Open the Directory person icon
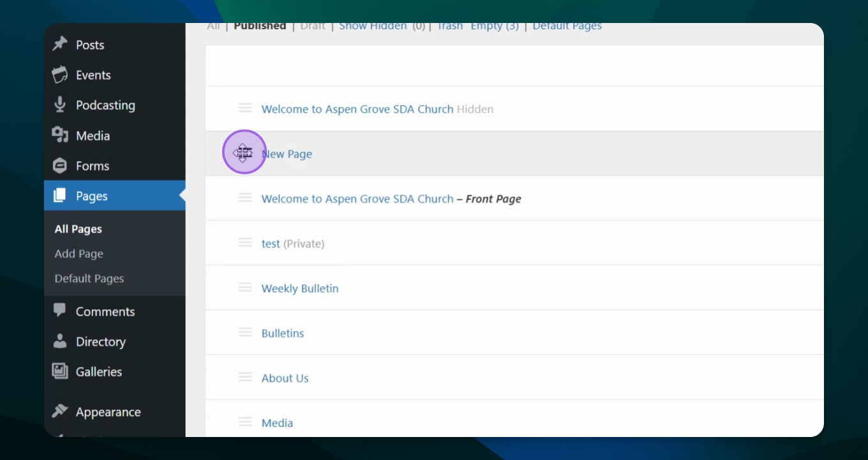Image resolution: width=868 pixels, height=460 pixels. click(60, 341)
